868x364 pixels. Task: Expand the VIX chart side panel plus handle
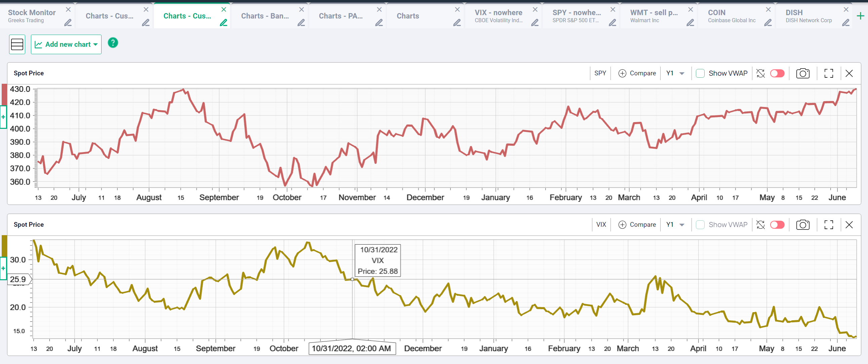click(3, 268)
